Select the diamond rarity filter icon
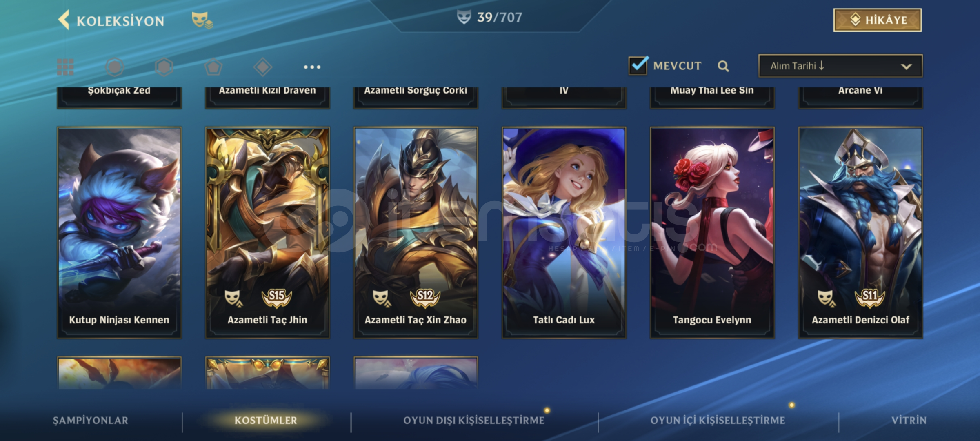980x441 pixels. coord(263,67)
